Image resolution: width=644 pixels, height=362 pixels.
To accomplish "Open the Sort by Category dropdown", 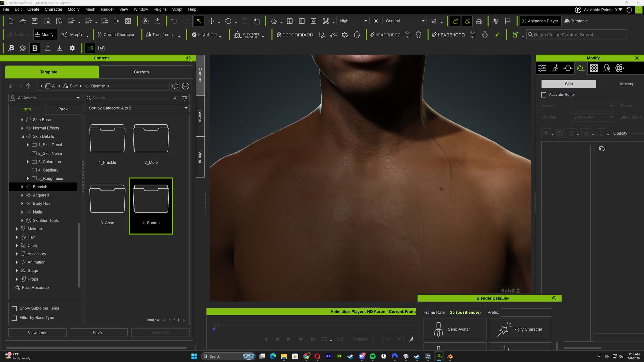I will (x=137, y=108).
